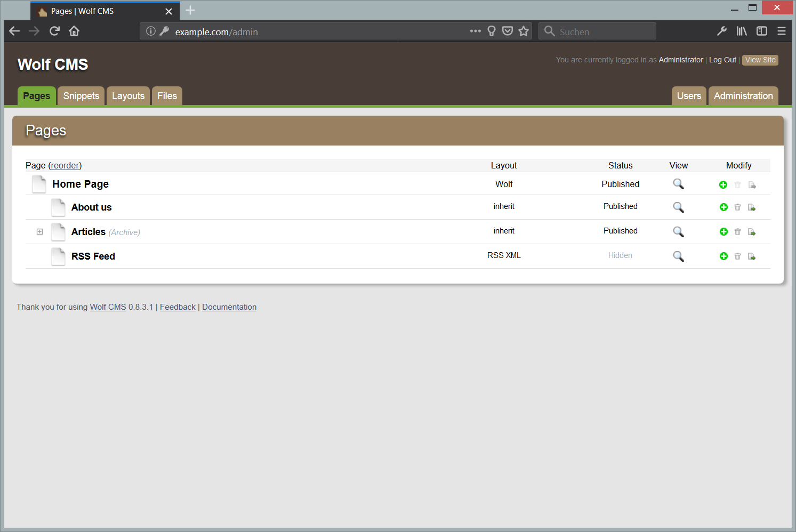Add a child page under About us
This screenshot has height=532, width=796.
tap(723, 207)
